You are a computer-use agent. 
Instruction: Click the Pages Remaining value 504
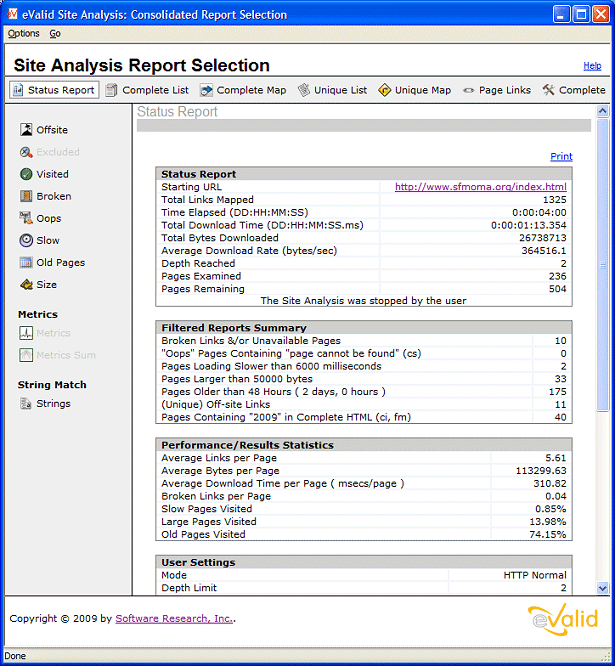click(x=557, y=289)
